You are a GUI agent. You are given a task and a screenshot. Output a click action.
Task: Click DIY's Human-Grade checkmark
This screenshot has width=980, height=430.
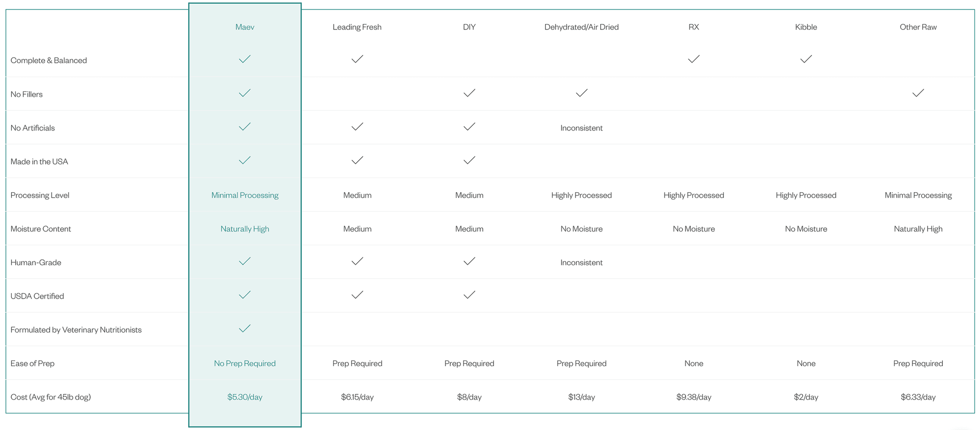pyautogui.click(x=469, y=261)
